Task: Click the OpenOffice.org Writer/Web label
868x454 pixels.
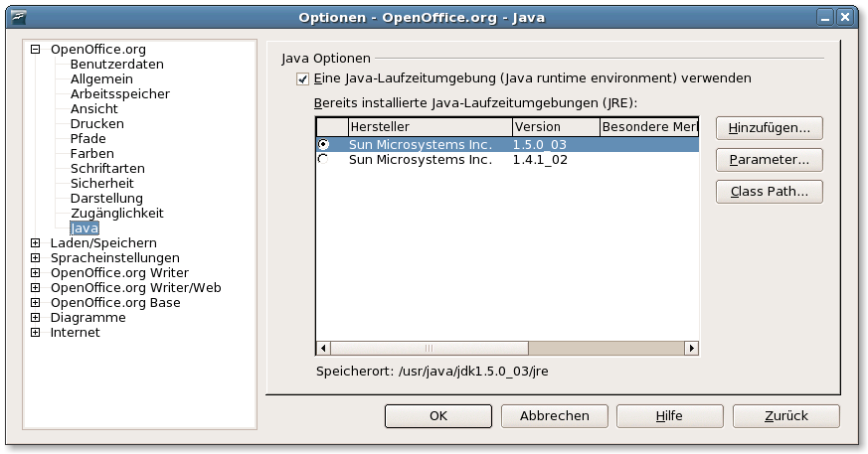Action: tap(135, 288)
